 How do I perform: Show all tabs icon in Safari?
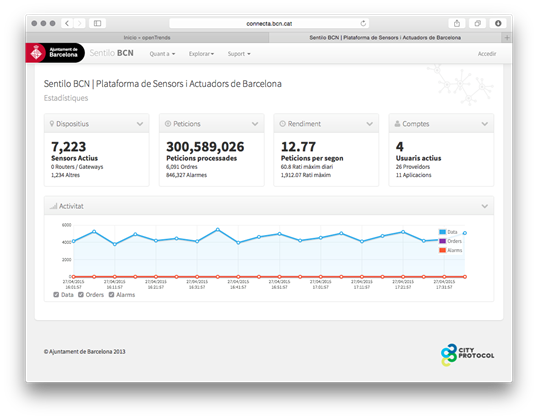click(x=477, y=23)
